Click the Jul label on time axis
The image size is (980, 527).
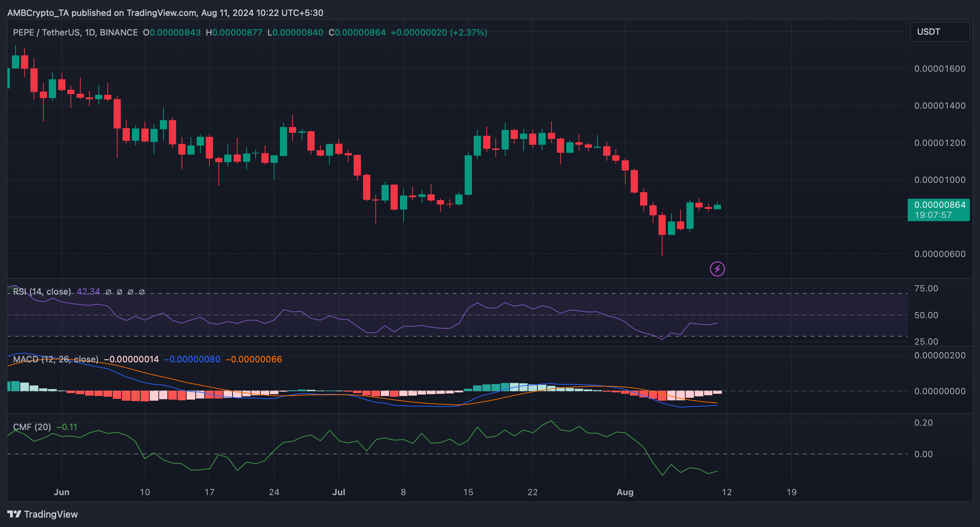point(338,492)
